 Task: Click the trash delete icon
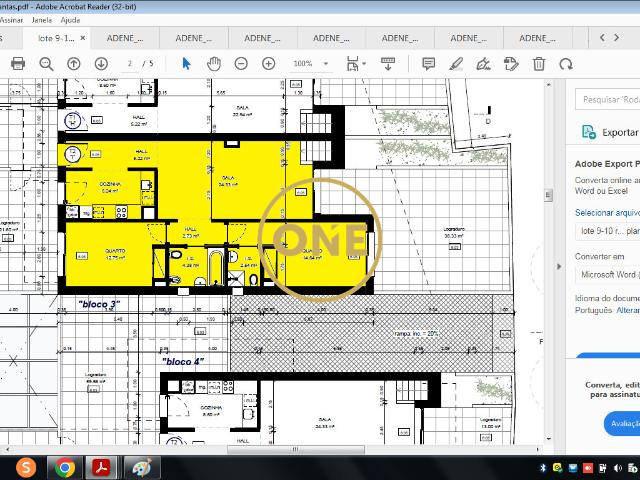(539, 63)
